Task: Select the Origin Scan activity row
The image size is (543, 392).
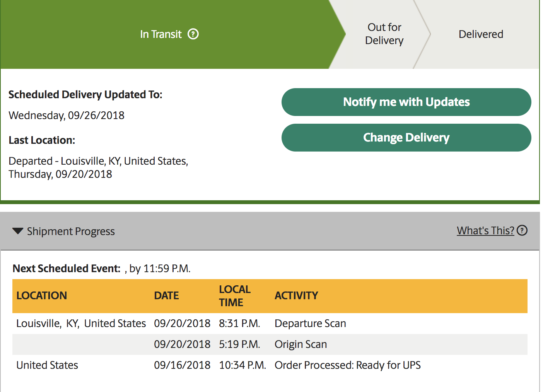Action: tap(270, 344)
